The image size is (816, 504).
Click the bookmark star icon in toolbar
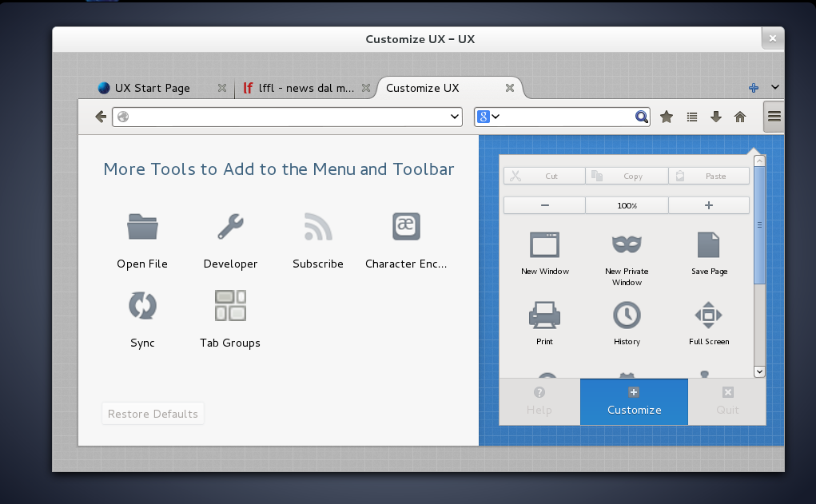click(667, 117)
